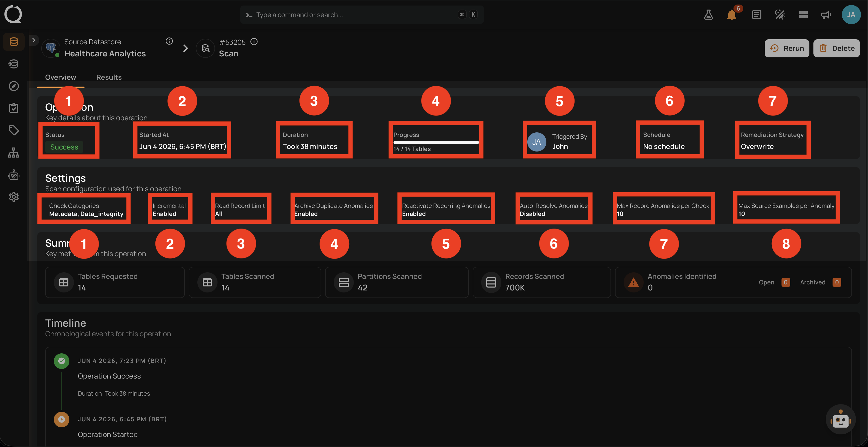Viewport: 868px width, 447px height.
Task: Click the Partitions Scanned icon
Action: point(343,282)
